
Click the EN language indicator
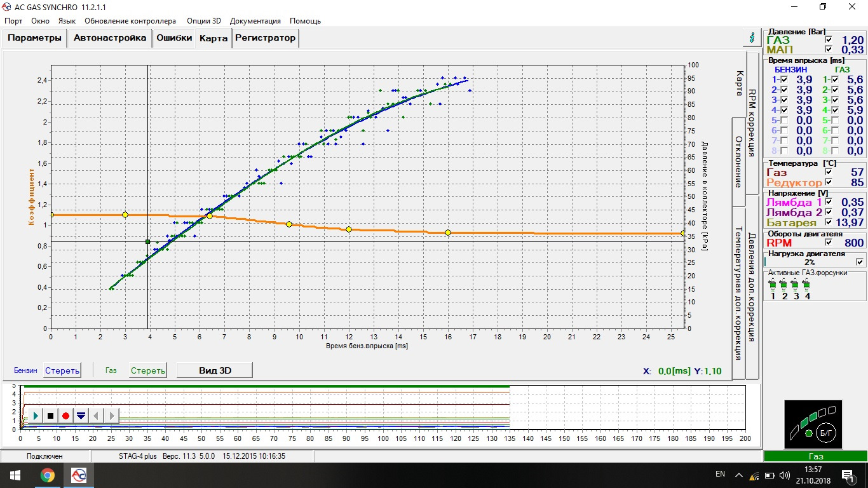click(720, 474)
